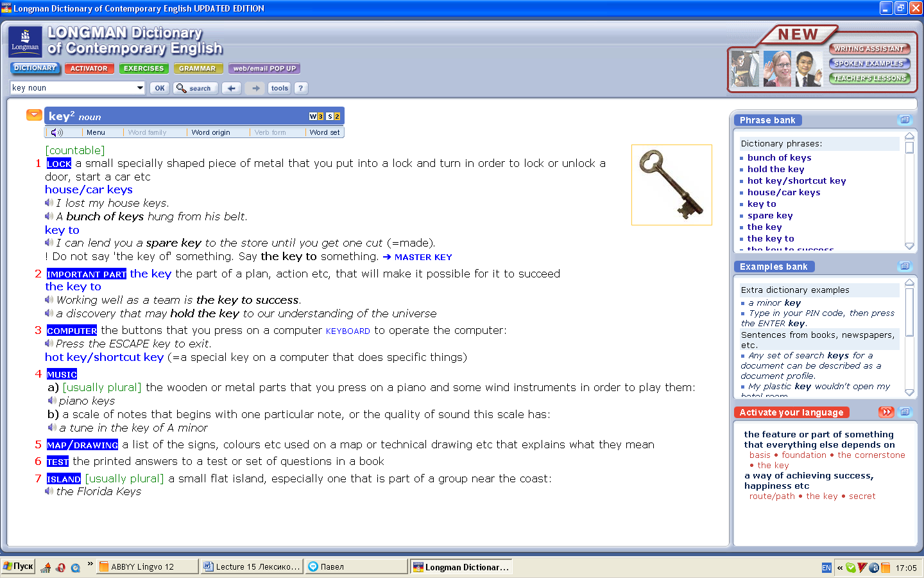Click 'the cornerstone' in Activate your language
This screenshot has width=924, height=578.
pos(871,455)
